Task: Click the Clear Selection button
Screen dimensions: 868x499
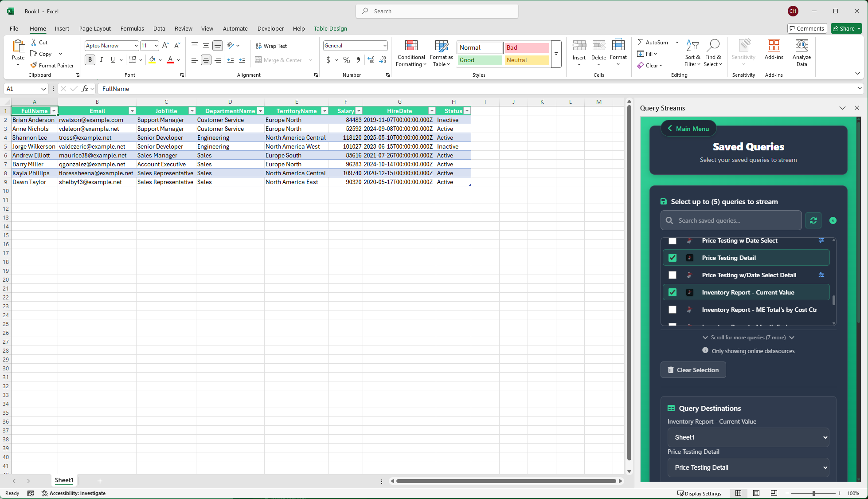Action: pyautogui.click(x=693, y=370)
